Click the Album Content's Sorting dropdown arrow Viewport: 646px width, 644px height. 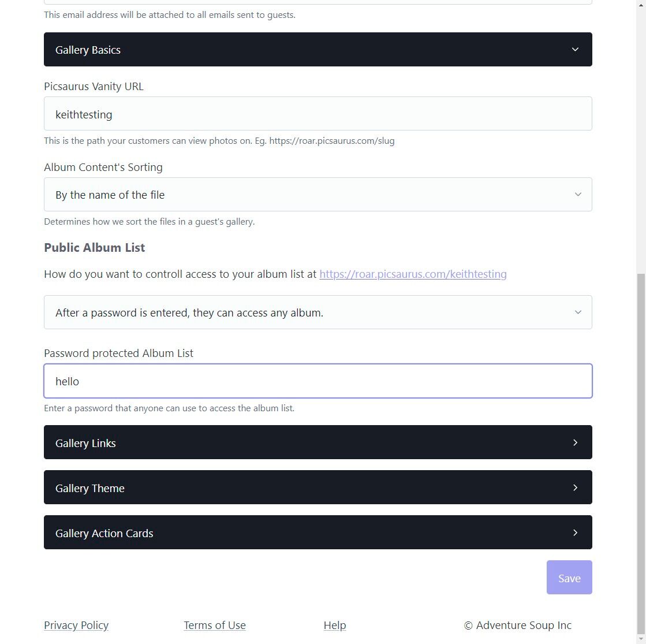[x=578, y=195]
